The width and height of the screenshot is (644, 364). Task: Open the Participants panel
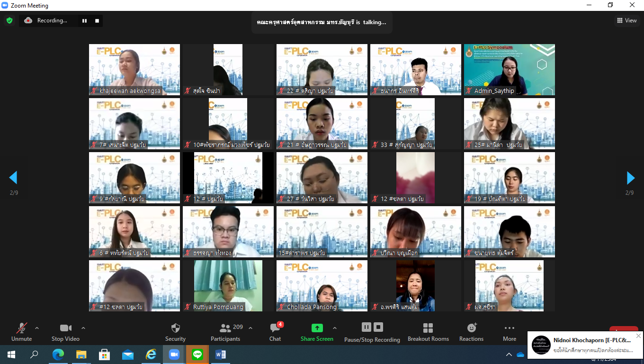click(225, 332)
